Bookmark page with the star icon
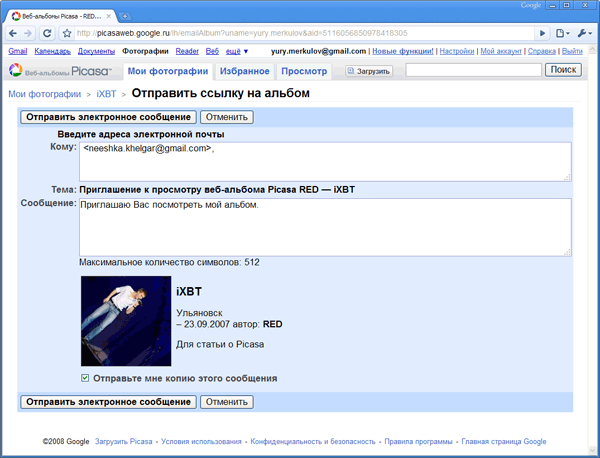The image size is (600, 458). 67,33
